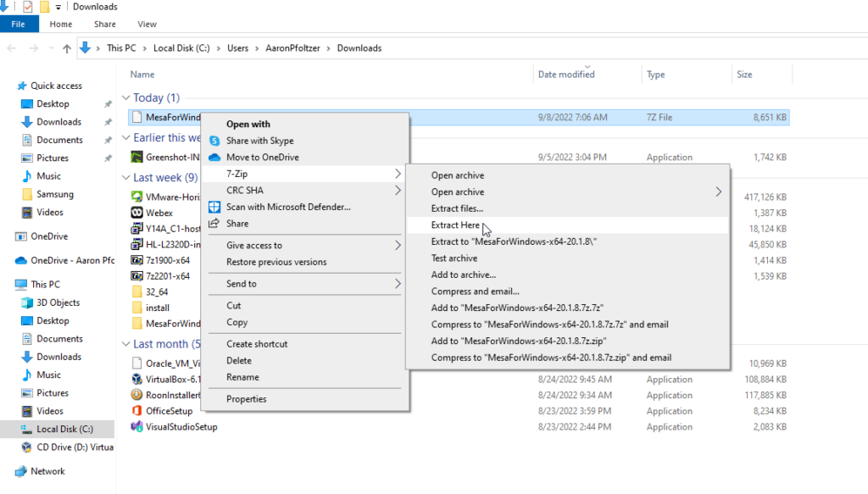Screen dimensions: 868x494
Task: Click the 7z2201-x64 installer icon
Action: point(136,276)
